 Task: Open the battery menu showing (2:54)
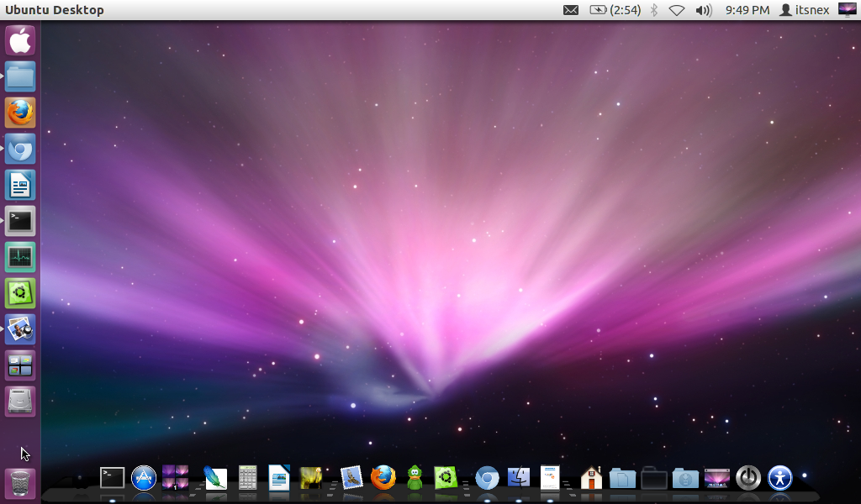614,9
